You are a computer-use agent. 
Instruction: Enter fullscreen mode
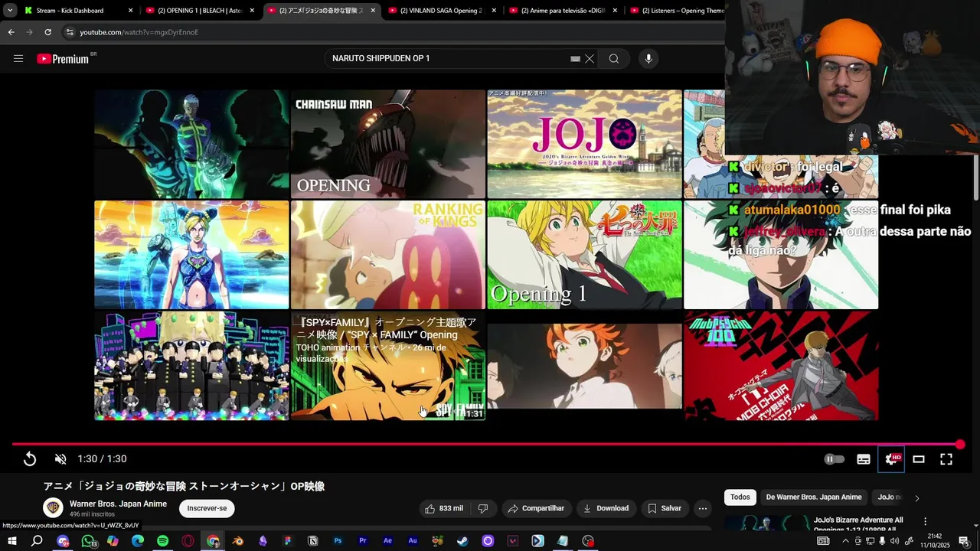coord(946,459)
